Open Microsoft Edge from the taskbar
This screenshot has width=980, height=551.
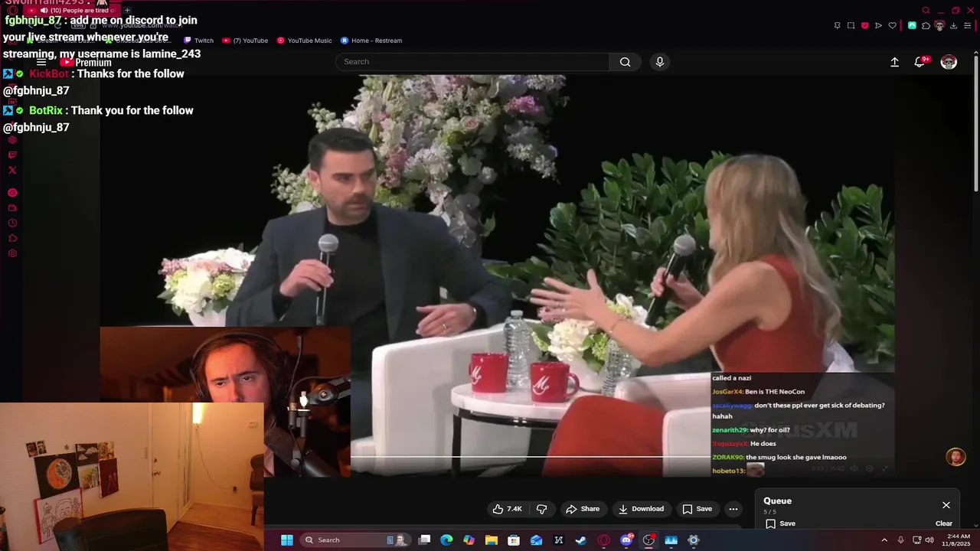(446, 540)
